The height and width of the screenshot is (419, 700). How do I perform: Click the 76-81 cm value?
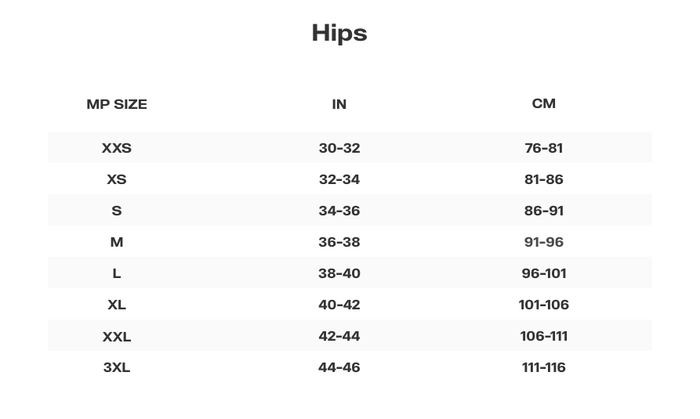tap(543, 148)
